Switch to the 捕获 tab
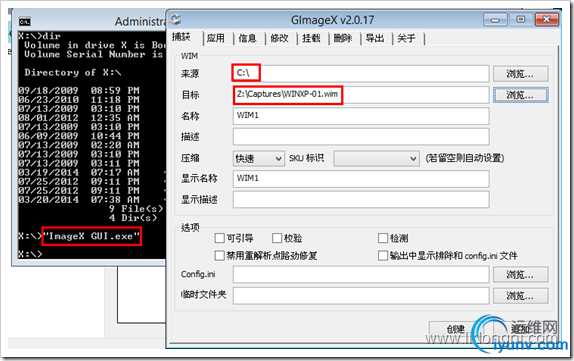 point(182,37)
